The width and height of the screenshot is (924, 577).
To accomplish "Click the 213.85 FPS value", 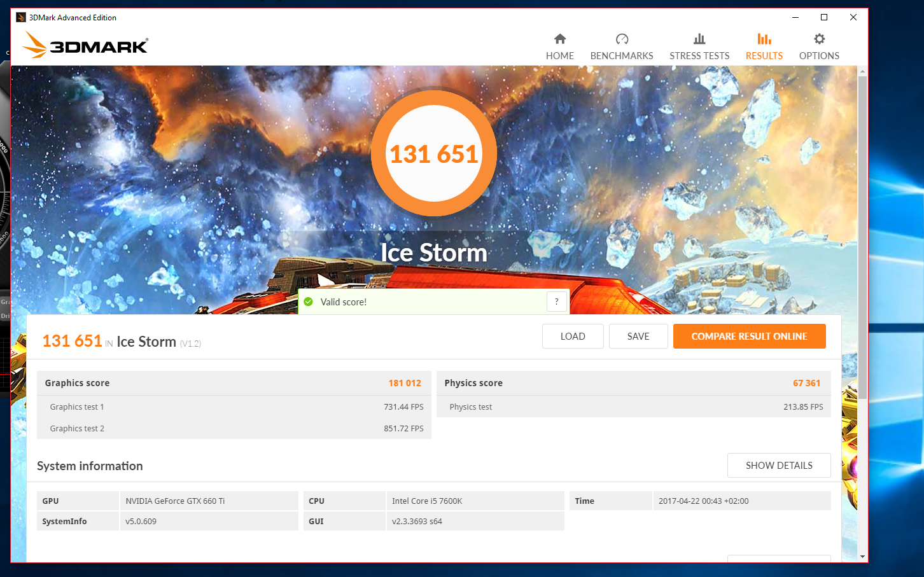I will tap(803, 407).
